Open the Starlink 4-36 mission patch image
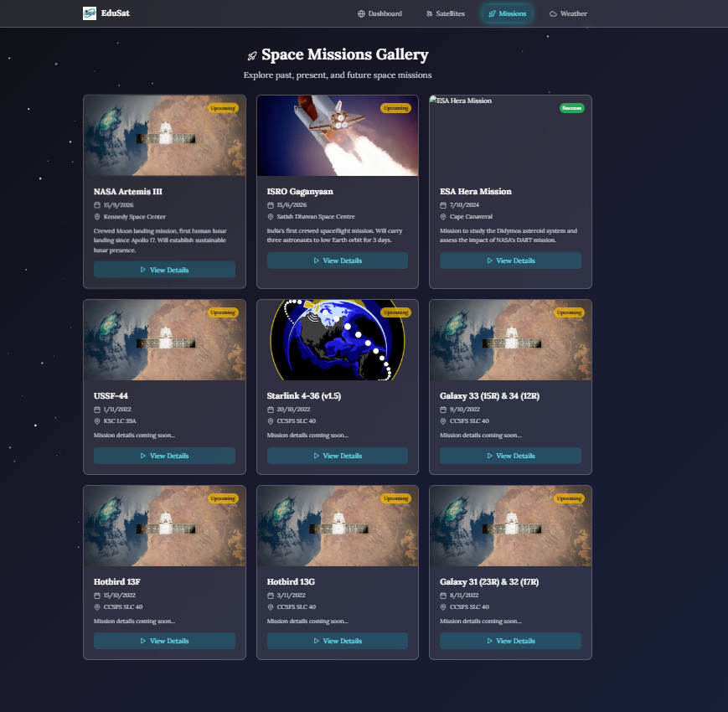728x712 pixels. (x=338, y=340)
